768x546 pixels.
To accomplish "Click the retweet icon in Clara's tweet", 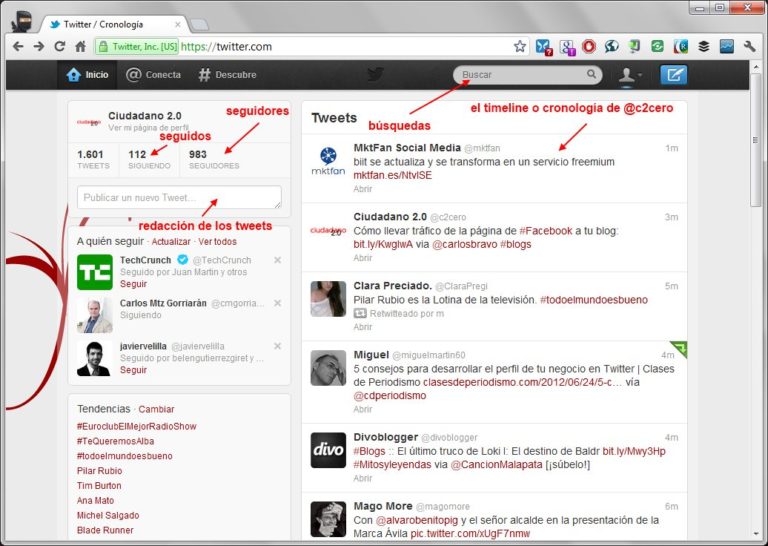I will [x=360, y=313].
